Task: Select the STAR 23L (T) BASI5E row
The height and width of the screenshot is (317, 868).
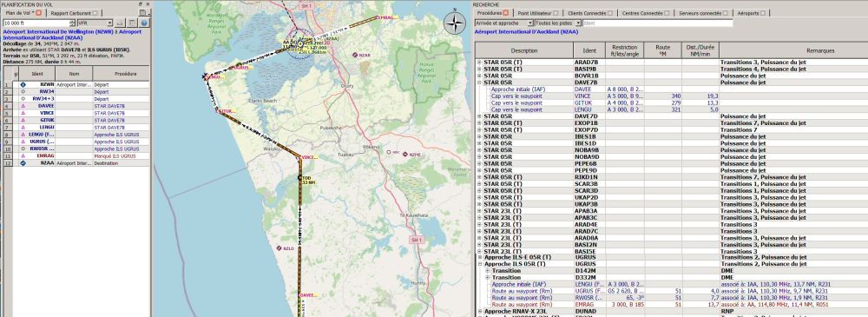Action: [x=672, y=251]
